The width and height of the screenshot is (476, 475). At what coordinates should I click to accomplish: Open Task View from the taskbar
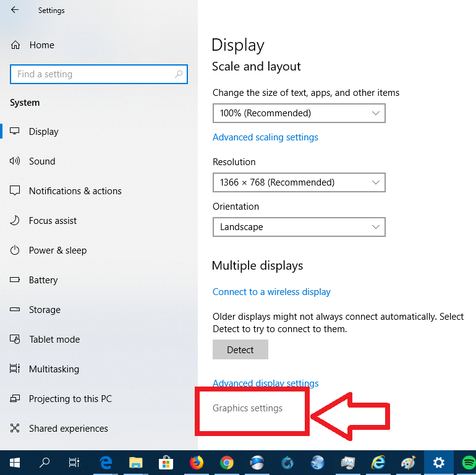point(74,463)
